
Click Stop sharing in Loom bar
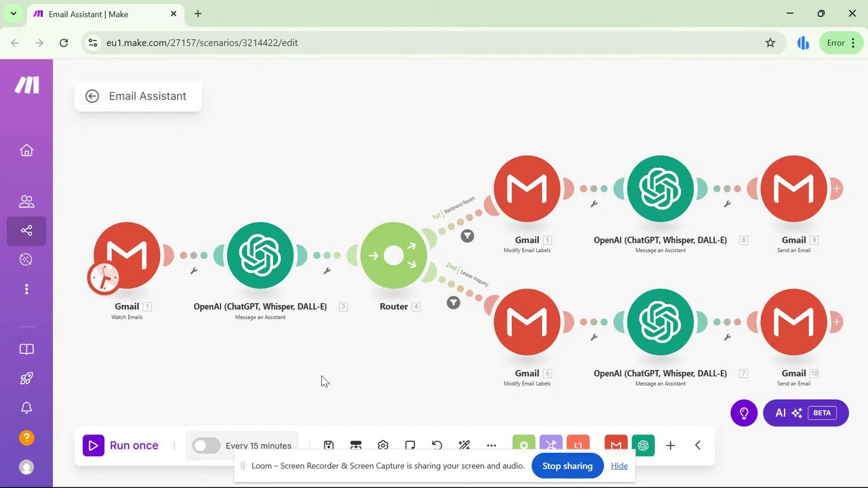tap(568, 466)
